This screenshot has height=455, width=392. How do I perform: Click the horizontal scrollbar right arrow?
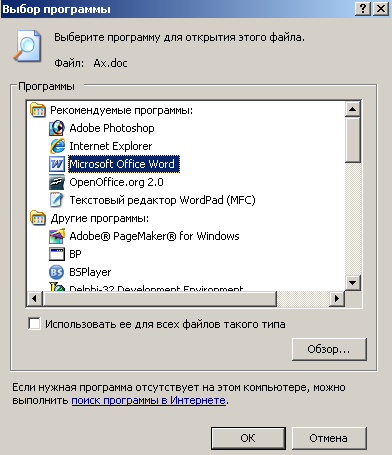(x=337, y=298)
